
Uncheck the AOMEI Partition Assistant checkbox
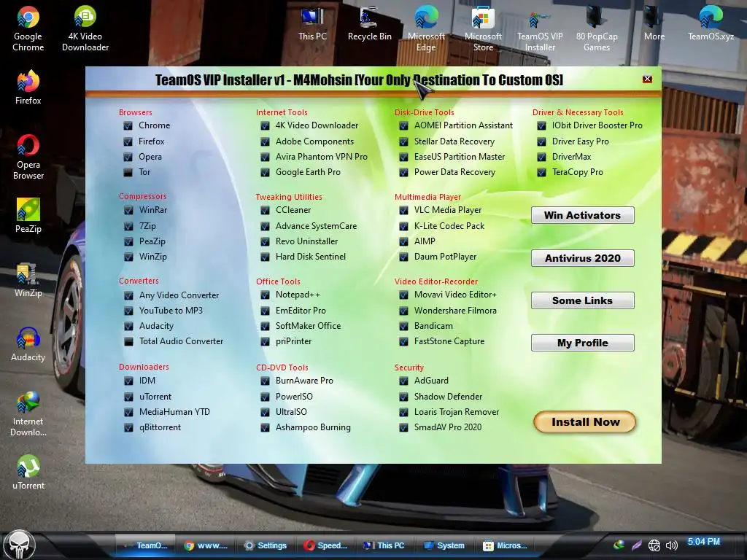click(403, 125)
